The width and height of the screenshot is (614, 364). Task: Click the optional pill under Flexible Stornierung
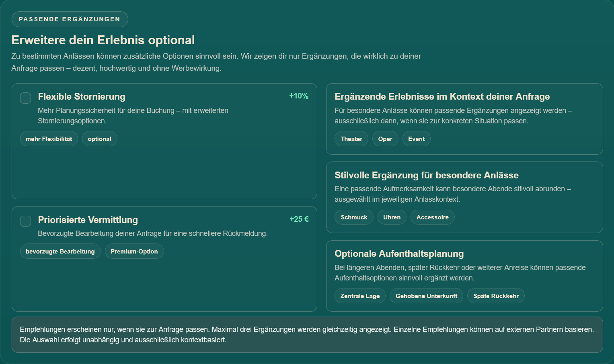(99, 139)
